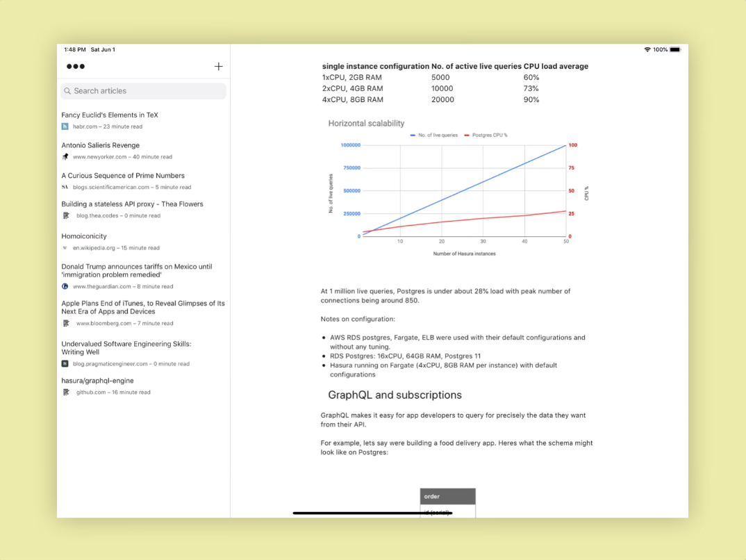Click the Scientific American favicon

coord(65,187)
